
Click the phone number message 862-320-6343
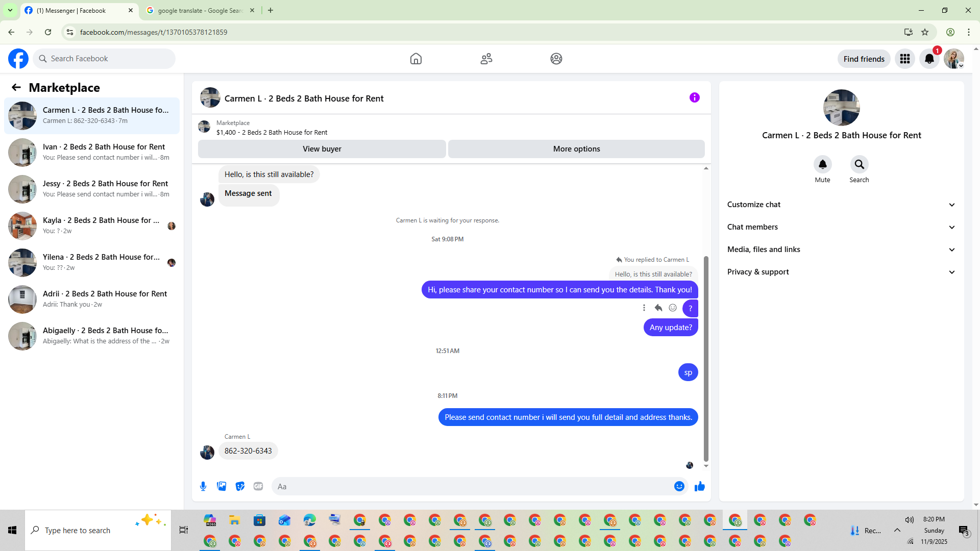[248, 451]
